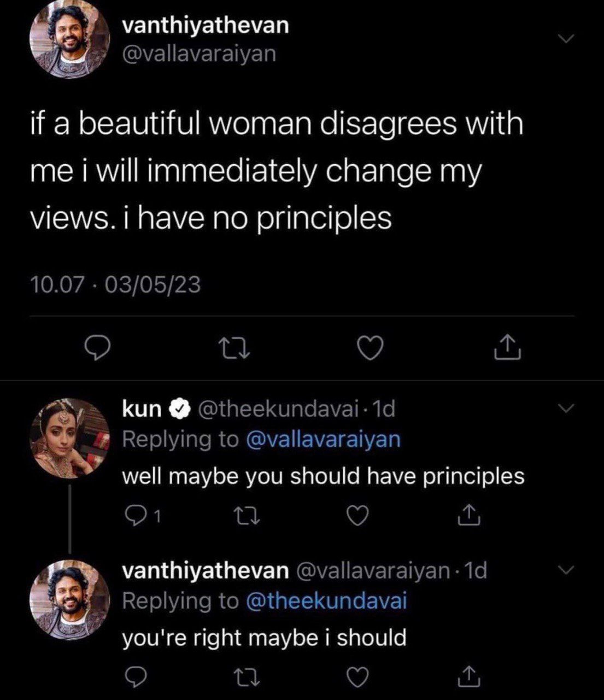Share the main tweet
The width and height of the screenshot is (604, 700).
(x=508, y=348)
